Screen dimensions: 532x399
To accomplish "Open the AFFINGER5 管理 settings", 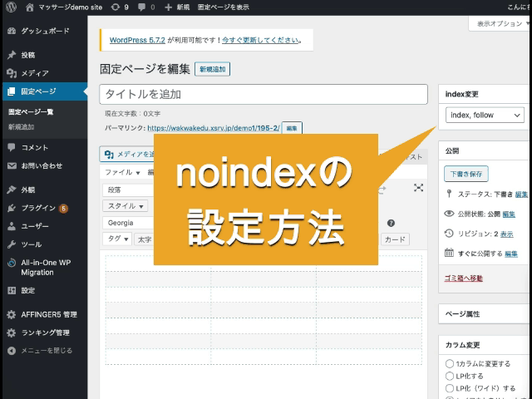I will pos(48,314).
